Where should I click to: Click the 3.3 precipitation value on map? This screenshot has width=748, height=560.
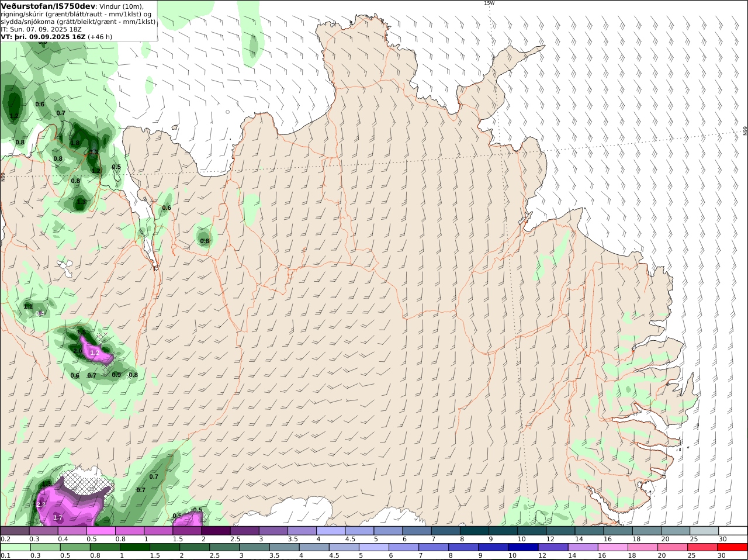point(93,152)
